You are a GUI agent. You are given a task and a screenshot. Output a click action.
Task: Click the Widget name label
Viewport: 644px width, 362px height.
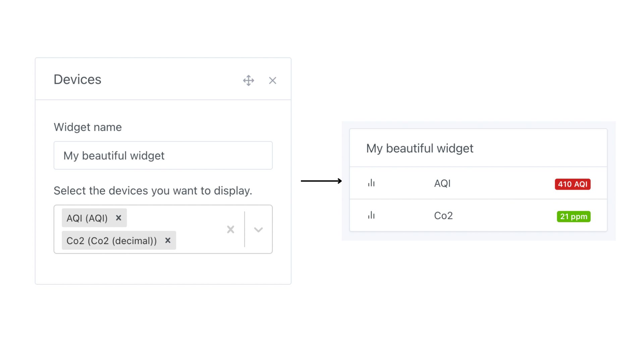[88, 127]
